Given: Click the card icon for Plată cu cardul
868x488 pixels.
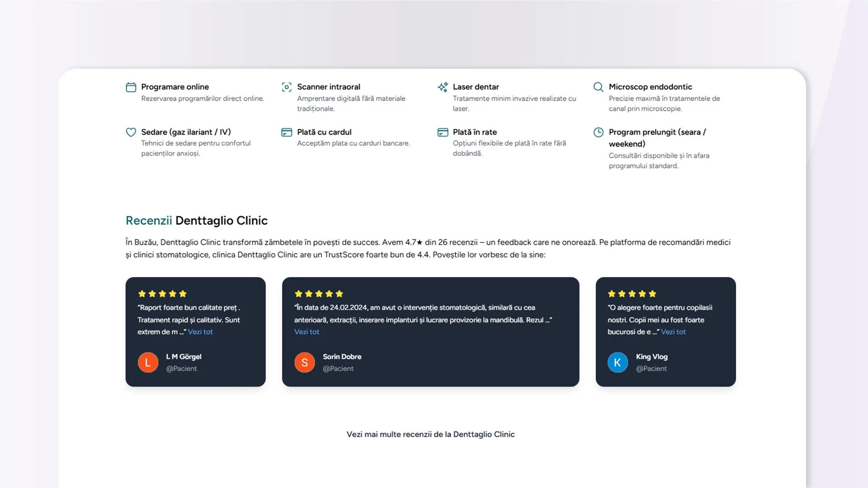Looking at the screenshot, I should [287, 132].
